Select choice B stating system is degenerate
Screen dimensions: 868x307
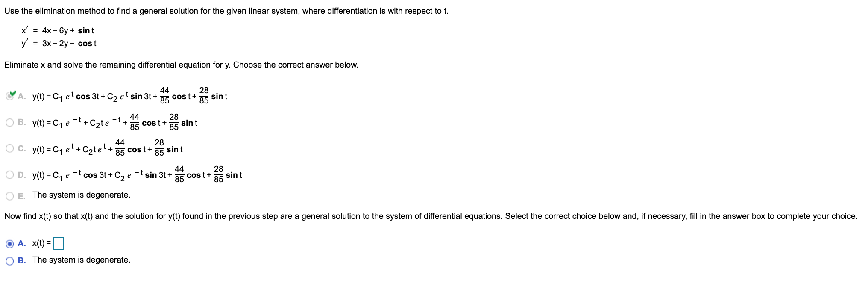(x=10, y=260)
